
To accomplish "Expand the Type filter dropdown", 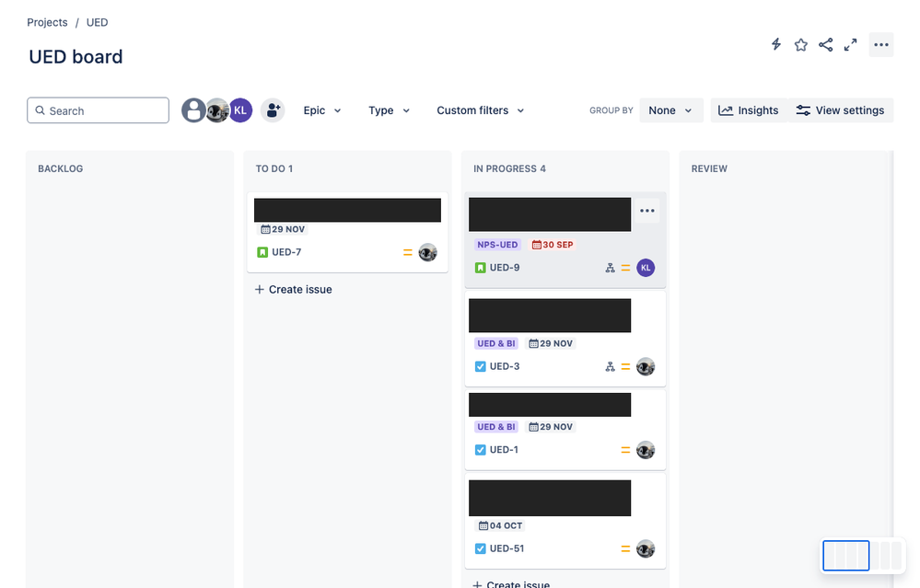I will (x=389, y=110).
